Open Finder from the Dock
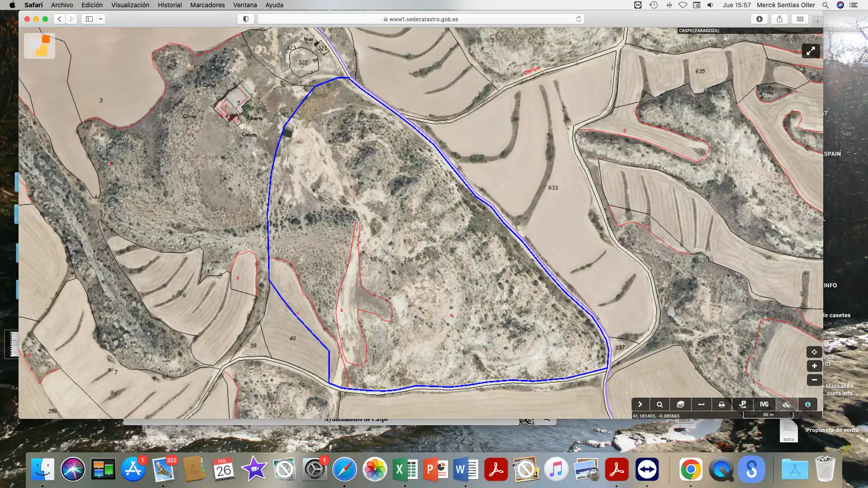Screen dimensions: 868x488 [x=42, y=469]
